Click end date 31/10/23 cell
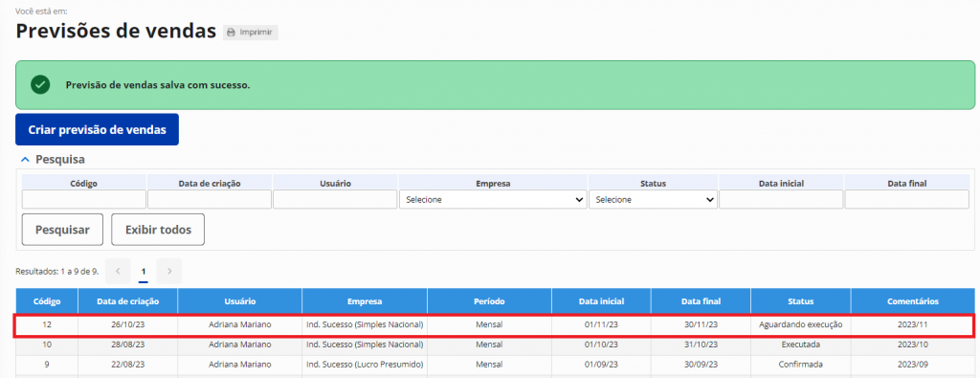Screen dimensions: 980x378 tap(701, 345)
